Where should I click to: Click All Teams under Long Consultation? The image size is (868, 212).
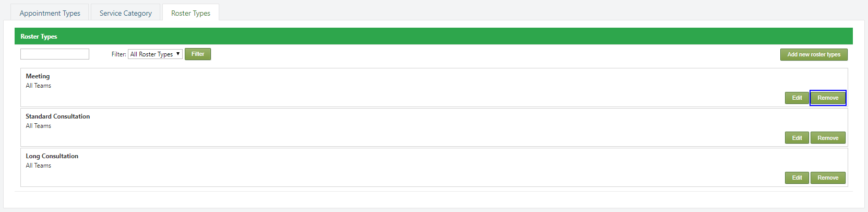click(x=38, y=166)
